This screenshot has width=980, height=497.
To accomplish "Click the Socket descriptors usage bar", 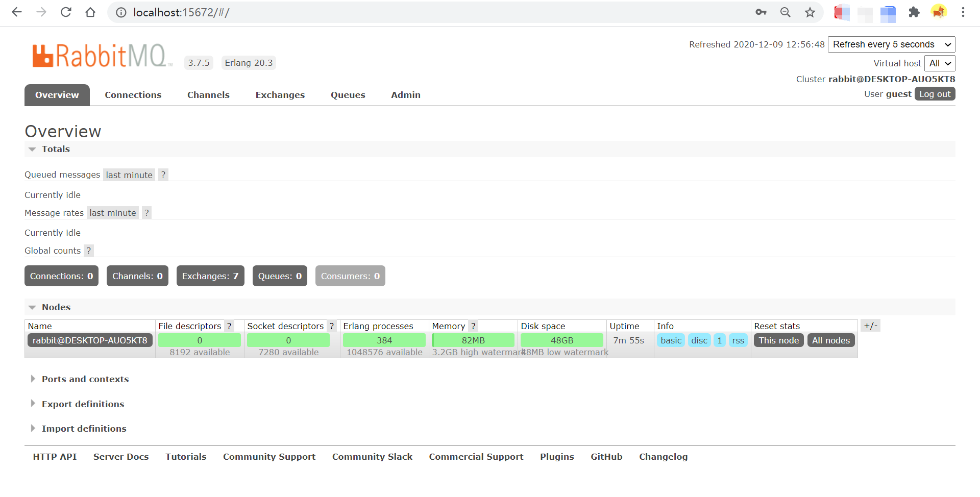I will tap(288, 340).
